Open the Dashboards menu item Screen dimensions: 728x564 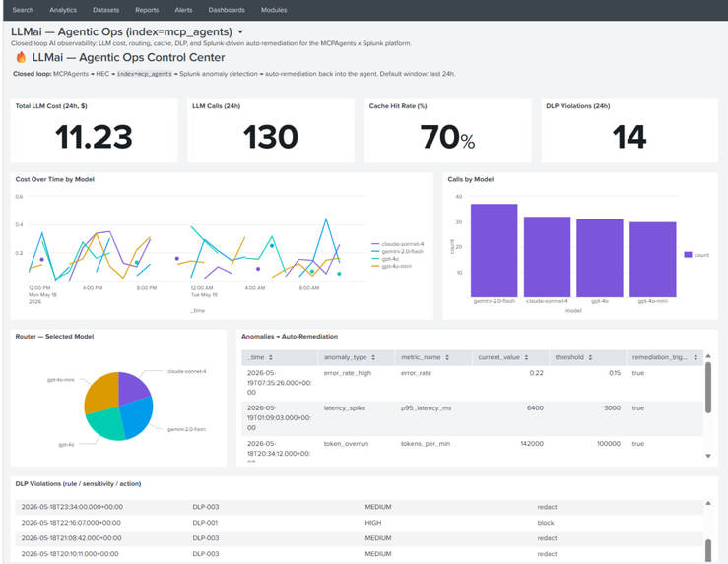tap(227, 10)
